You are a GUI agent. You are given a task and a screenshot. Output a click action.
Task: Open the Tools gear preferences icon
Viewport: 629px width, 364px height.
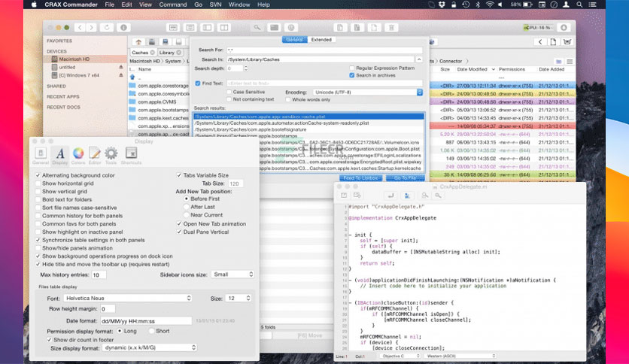tap(111, 156)
